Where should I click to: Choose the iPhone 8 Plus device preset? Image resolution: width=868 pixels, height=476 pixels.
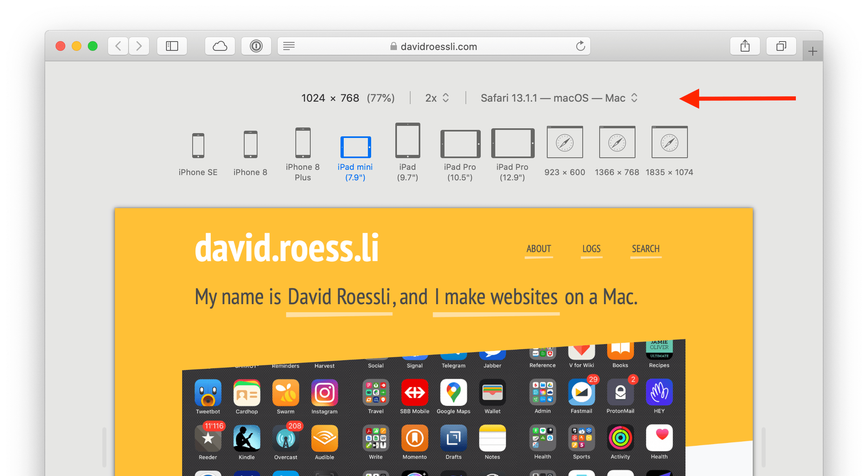click(x=303, y=154)
